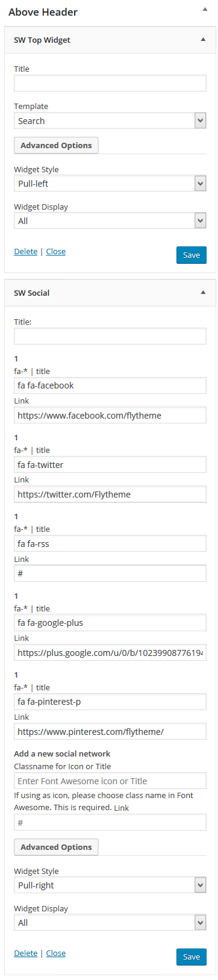The width and height of the screenshot is (218, 980).
Task: Open the SW Social Widget Display dropdown
Action: click(110, 923)
